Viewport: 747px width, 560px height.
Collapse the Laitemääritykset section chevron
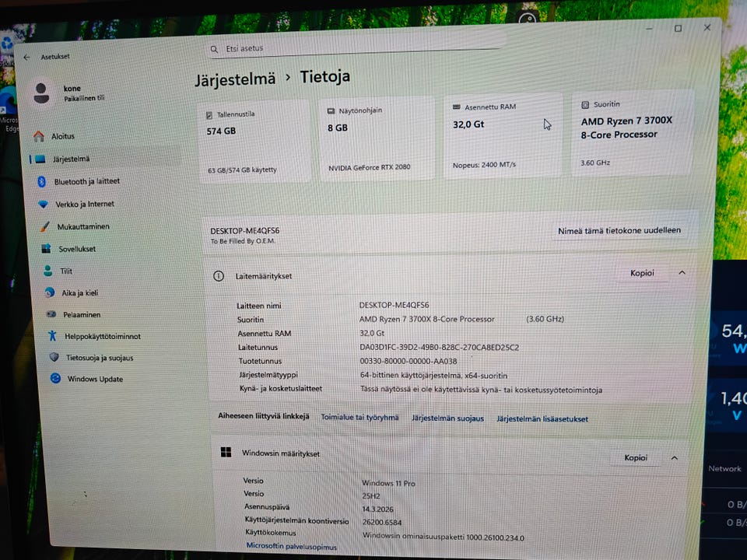[682, 273]
